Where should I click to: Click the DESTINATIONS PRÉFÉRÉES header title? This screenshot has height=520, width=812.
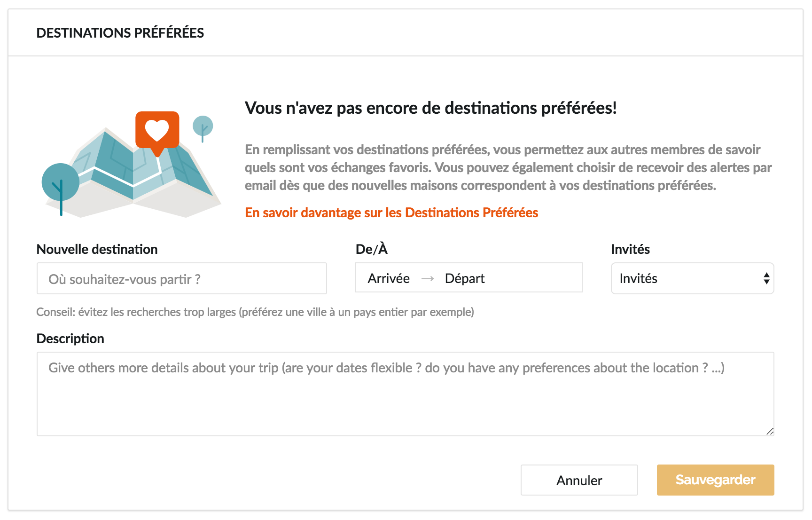121,33
